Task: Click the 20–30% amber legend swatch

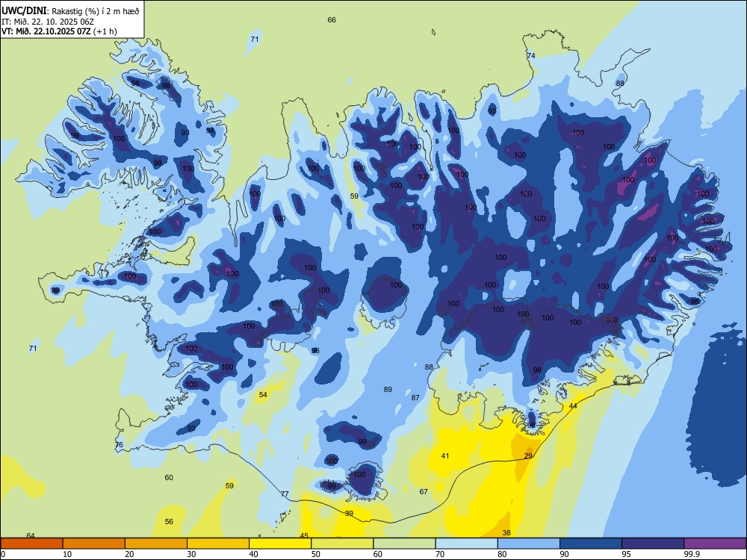Action: tap(156, 544)
